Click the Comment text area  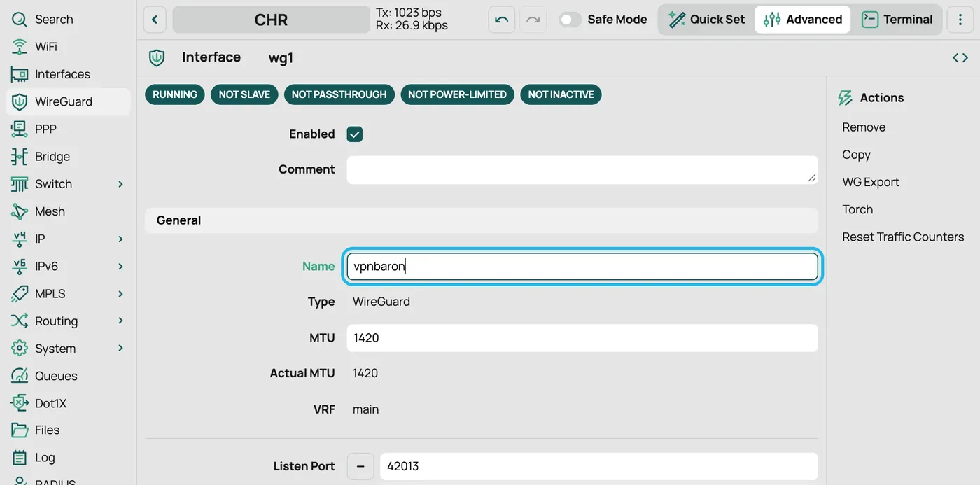tap(582, 170)
